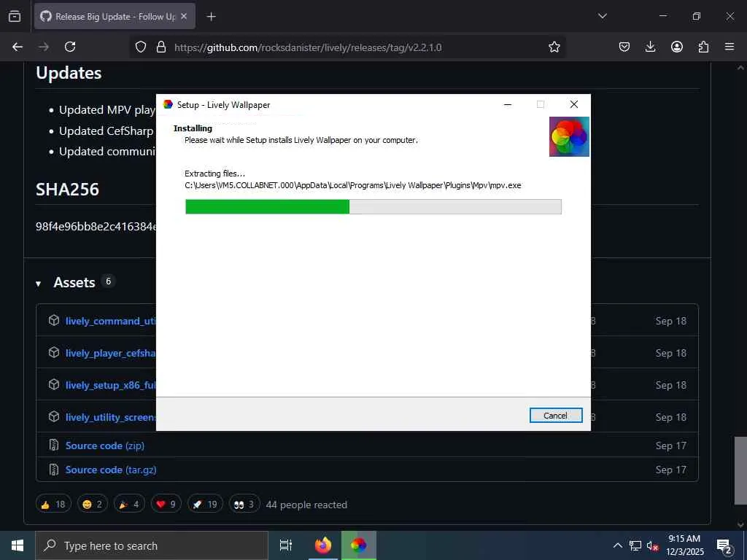React with party popper (4)

(129, 504)
